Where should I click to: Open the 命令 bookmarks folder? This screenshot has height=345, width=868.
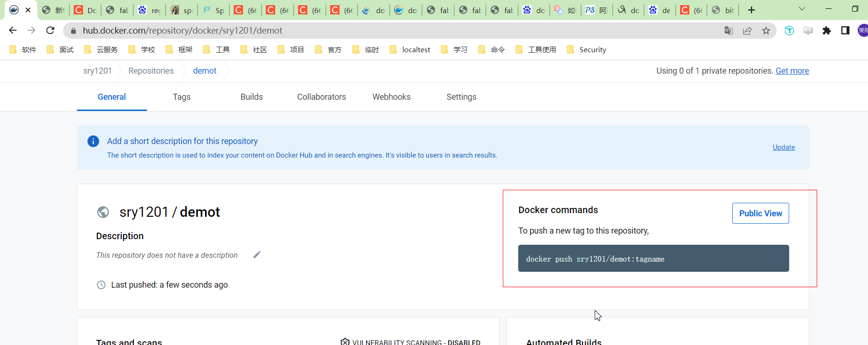[x=492, y=50]
